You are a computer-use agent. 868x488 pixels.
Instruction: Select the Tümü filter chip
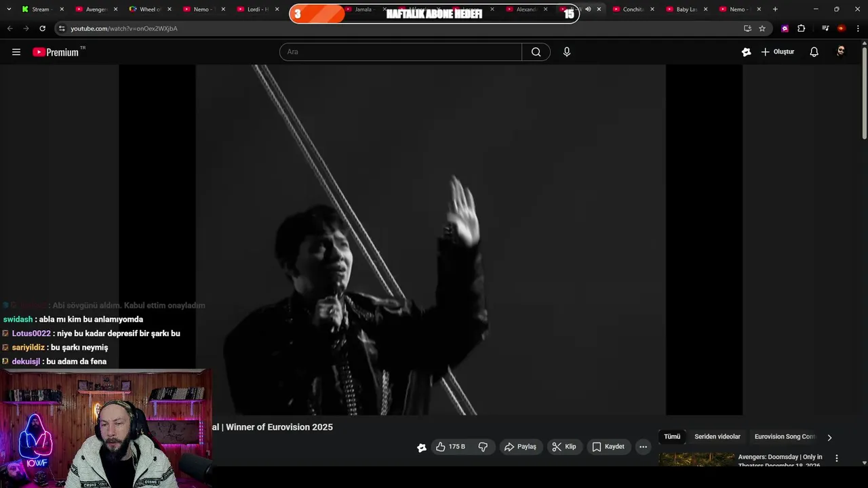click(672, 437)
